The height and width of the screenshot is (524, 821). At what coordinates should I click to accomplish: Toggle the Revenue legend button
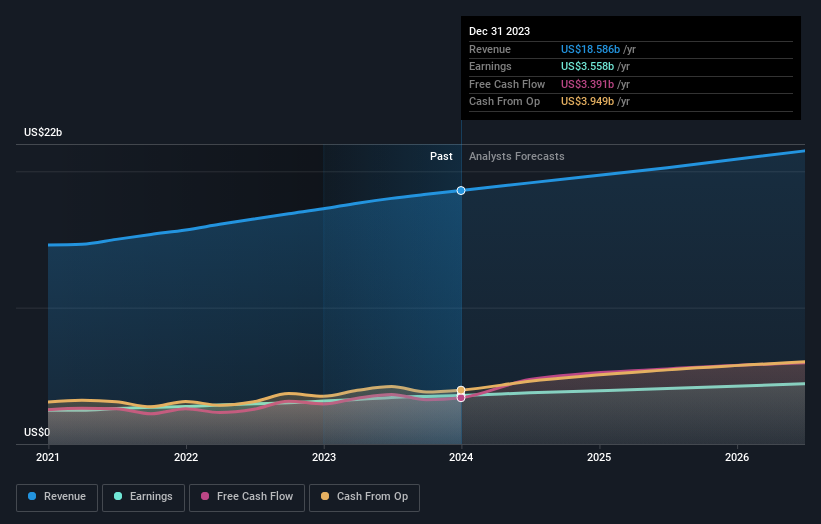pos(57,497)
